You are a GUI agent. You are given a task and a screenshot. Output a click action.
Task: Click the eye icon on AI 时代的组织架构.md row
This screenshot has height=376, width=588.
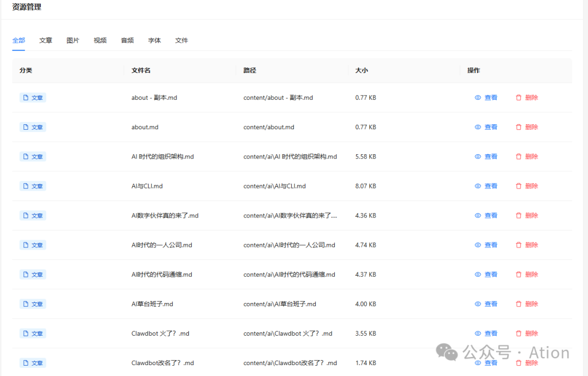tap(478, 156)
